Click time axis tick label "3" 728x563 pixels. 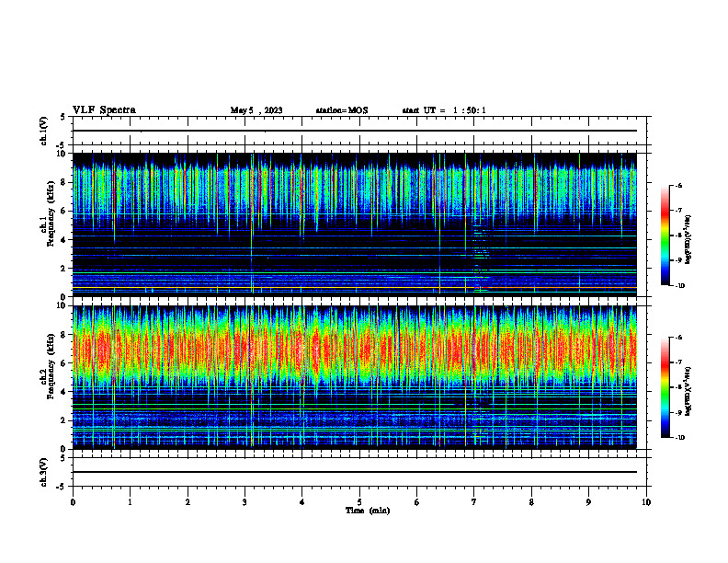245,502
